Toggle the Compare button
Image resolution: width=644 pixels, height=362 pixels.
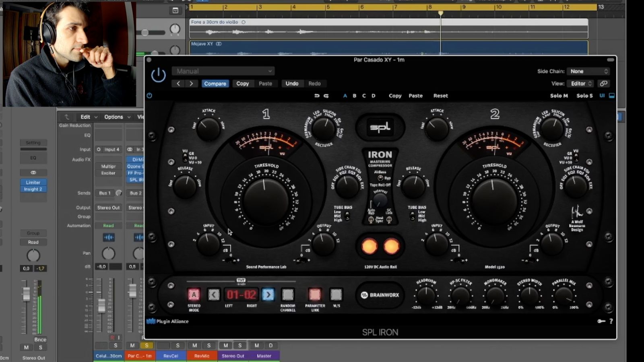click(x=215, y=84)
